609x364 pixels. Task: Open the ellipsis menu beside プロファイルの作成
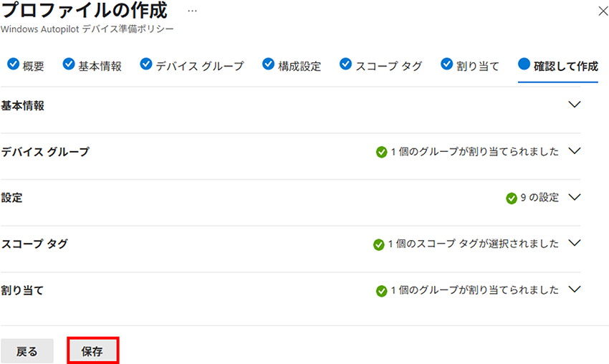tap(192, 11)
